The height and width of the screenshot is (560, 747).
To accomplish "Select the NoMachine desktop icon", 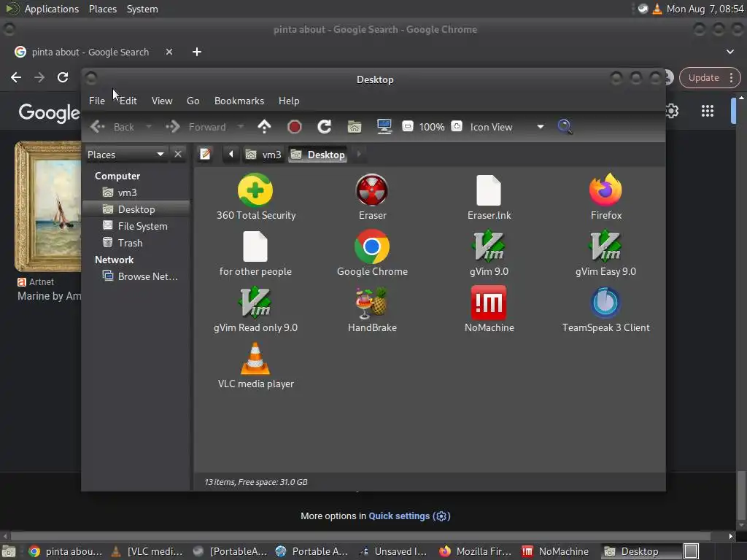I will (x=489, y=303).
